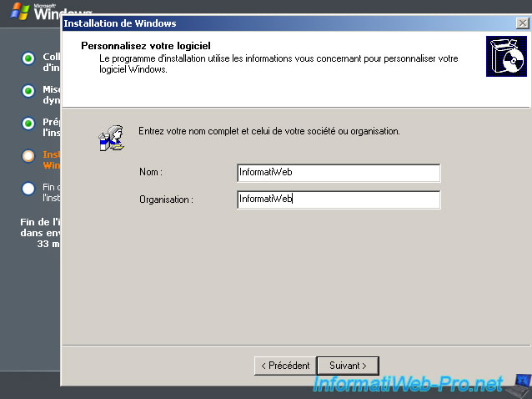Click the software box and CD icon
This screenshot has height=399, width=532.
tap(506, 57)
